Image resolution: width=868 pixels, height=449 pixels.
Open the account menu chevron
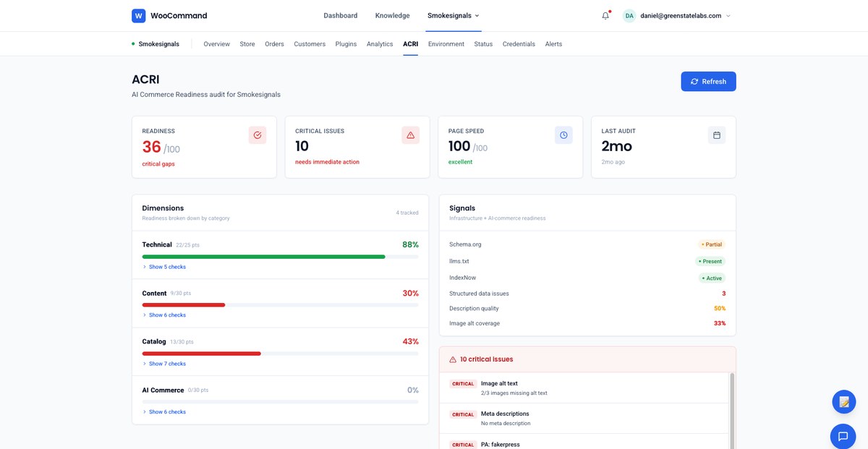click(728, 15)
